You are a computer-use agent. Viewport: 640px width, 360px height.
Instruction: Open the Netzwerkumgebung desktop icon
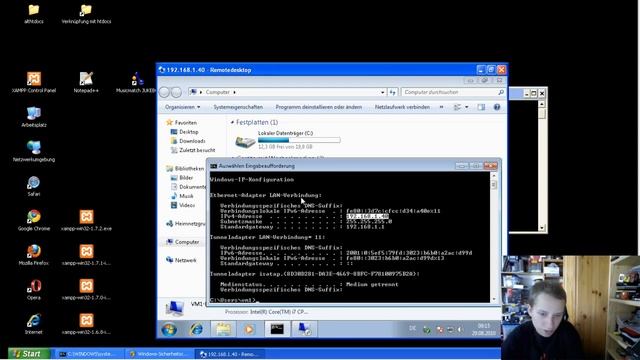click(x=34, y=151)
